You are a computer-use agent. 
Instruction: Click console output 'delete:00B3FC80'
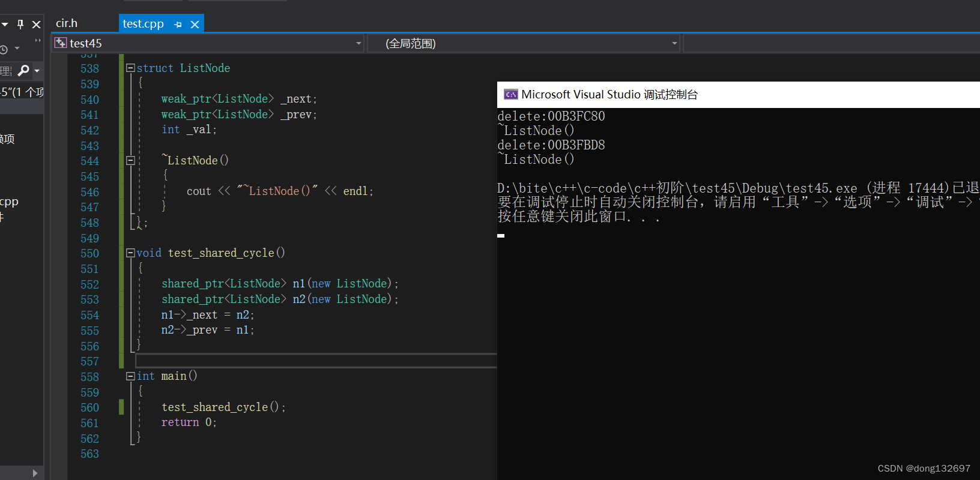click(551, 116)
